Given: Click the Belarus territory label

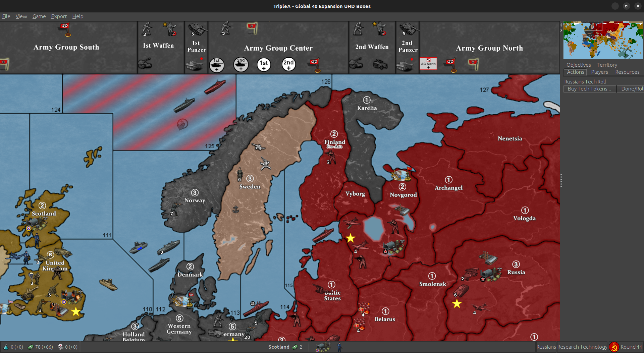Looking at the screenshot, I should 385,319.
